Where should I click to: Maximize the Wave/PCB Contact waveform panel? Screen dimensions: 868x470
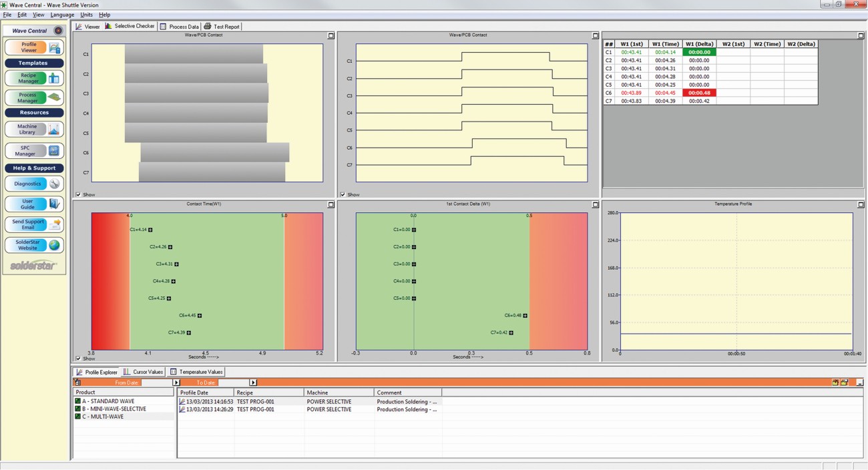(596, 35)
